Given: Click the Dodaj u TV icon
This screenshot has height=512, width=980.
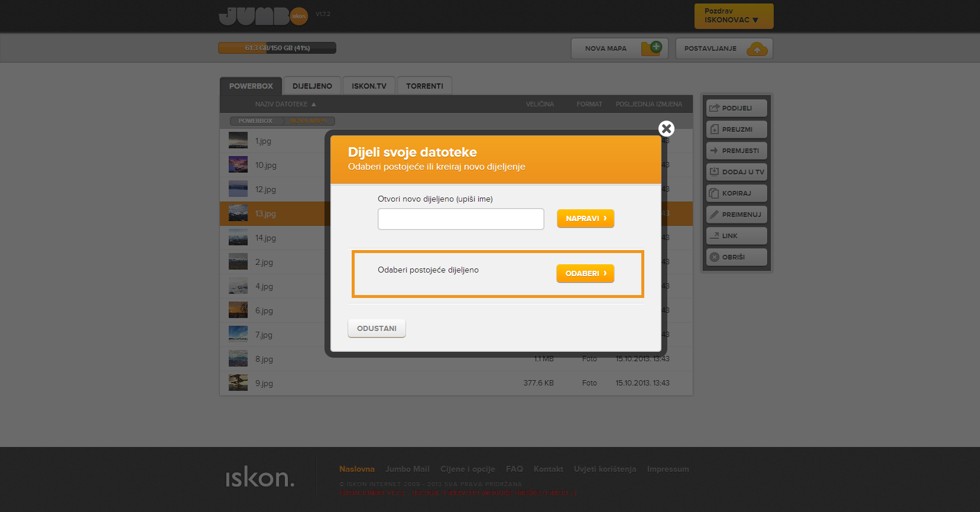Looking at the screenshot, I should 714,172.
